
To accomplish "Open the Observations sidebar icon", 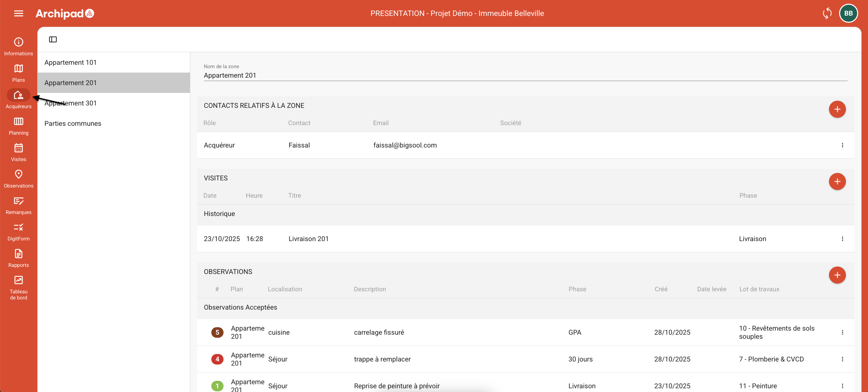I will click(19, 178).
